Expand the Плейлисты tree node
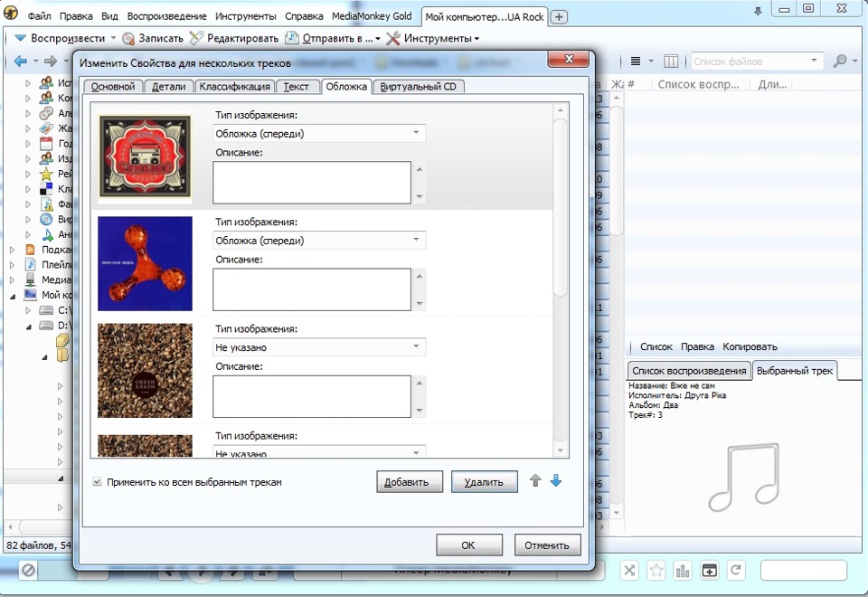 [12, 265]
